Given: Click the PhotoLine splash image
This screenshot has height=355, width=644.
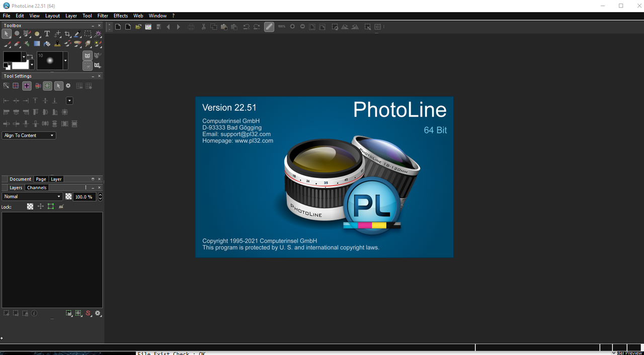Looking at the screenshot, I should pyautogui.click(x=324, y=177).
